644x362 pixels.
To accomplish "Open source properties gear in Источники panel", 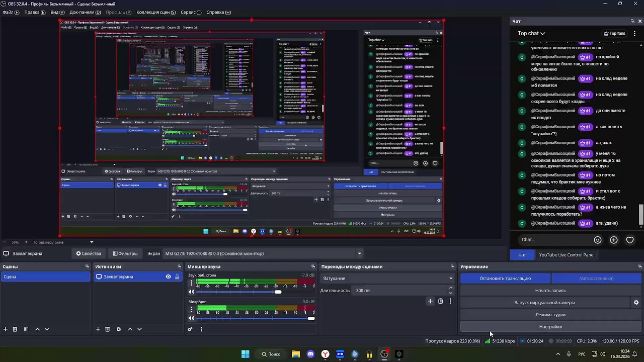I will coord(118,329).
